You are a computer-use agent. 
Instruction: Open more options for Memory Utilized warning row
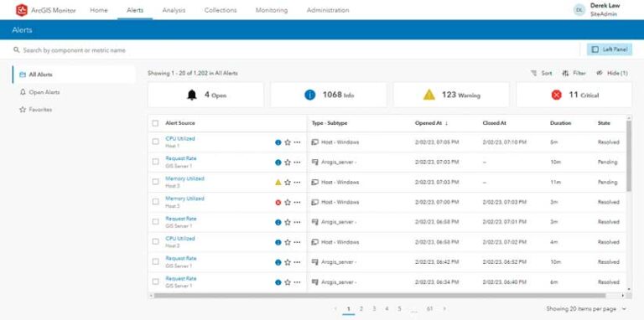[297, 182]
